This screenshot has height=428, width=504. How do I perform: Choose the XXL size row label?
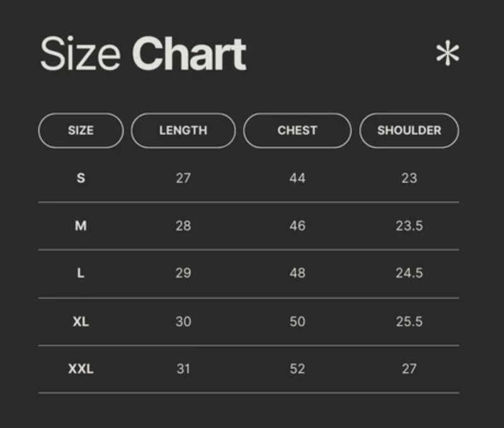(x=81, y=369)
